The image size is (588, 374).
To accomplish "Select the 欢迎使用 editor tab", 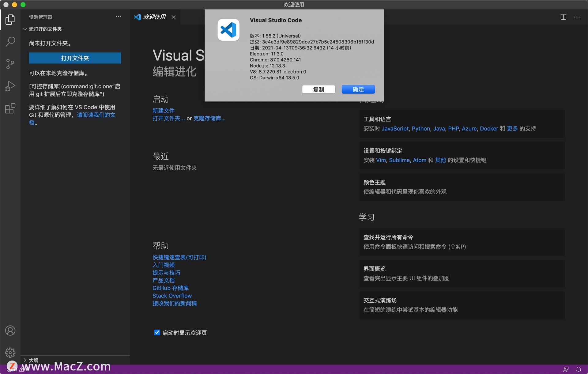I will (x=155, y=17).
